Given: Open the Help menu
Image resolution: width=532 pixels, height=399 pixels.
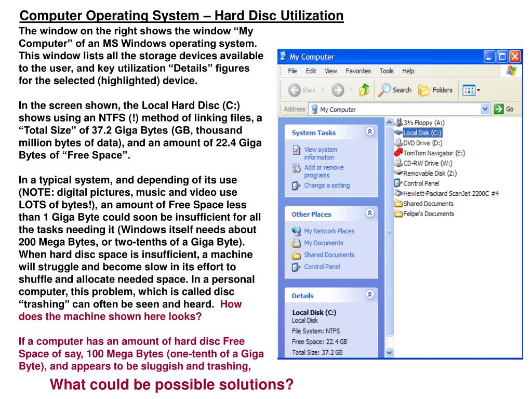Looking at the screenshot, I should click(x=408, y=71).
